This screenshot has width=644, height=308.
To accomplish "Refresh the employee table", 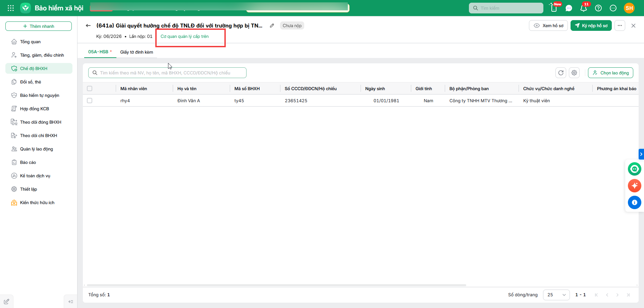I will coord(561,73).
